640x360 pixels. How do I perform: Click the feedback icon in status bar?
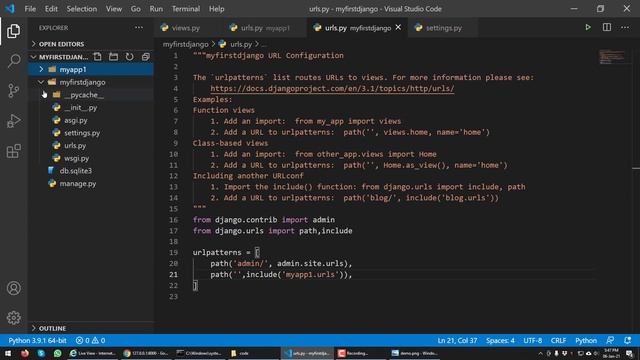click(610, 340)
